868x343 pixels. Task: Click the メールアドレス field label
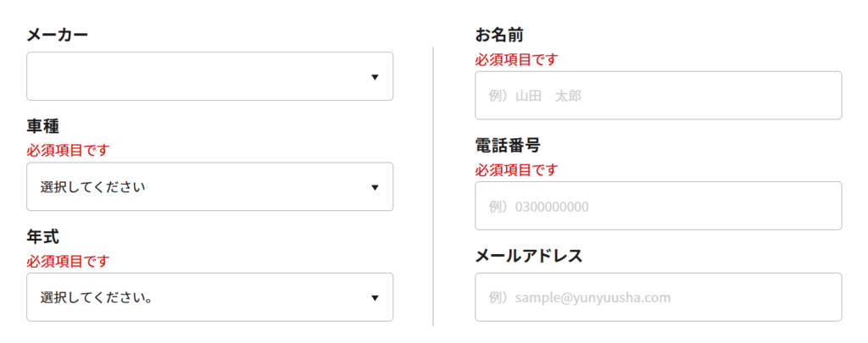[528, 256]
